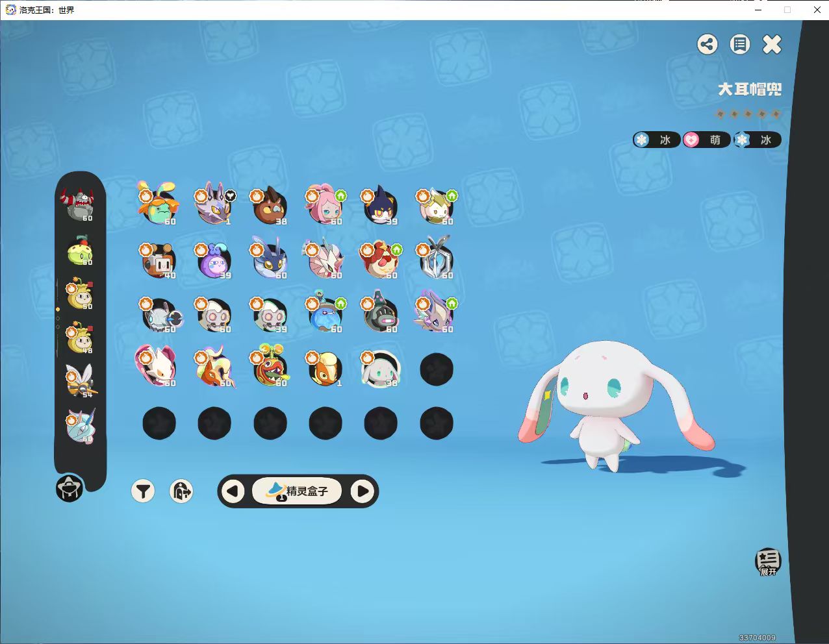Click the 大耳帽兜 spirit name
Screen dimensions: 829x644
pos(750,90)
